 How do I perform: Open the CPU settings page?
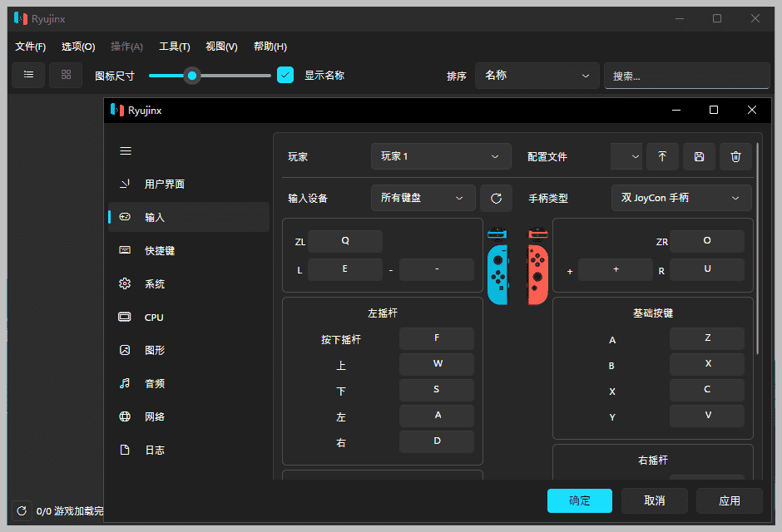pyautogui.click(x=189, y=318)
